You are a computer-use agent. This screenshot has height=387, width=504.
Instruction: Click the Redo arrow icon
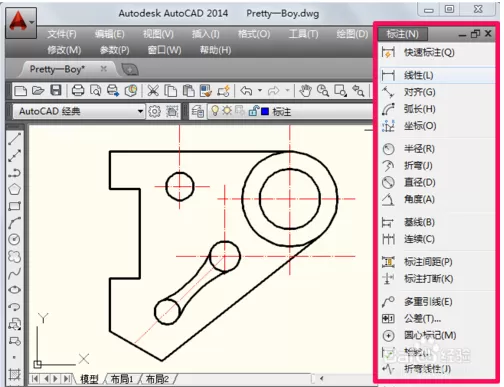[273, 91]
